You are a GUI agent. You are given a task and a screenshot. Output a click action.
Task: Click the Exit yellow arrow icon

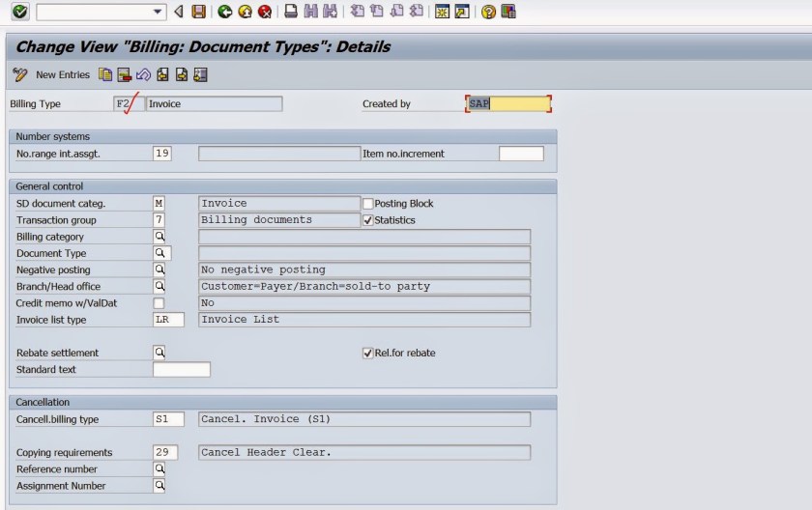pos(245,12)
